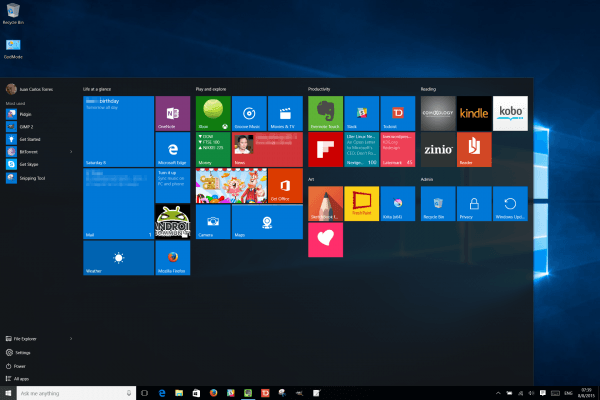Expand the File Explorer submenu arrow
Viewport: 600px width, 400px height.
click(71, 339)
